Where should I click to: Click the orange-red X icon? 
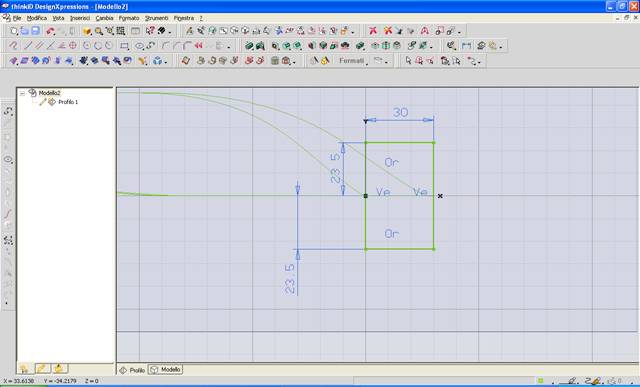coord(387,31)
